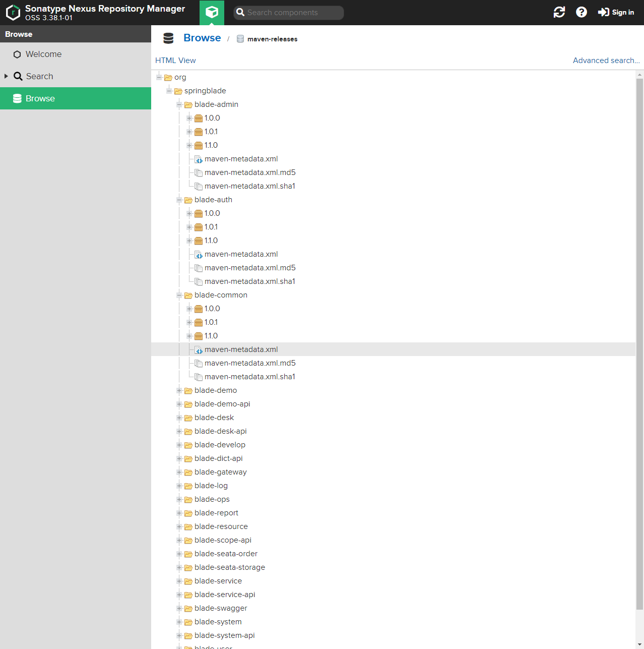Select Welcome in the sidebar
The image size is (644, 649).
(x=76, y=54)
